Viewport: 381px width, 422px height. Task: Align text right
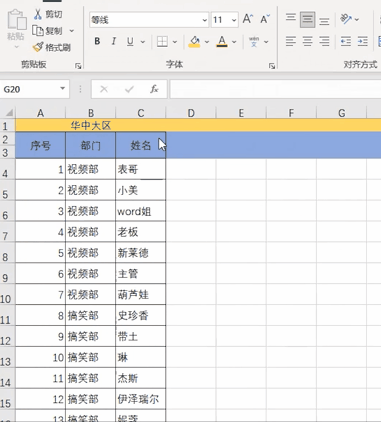pos(324,42)
